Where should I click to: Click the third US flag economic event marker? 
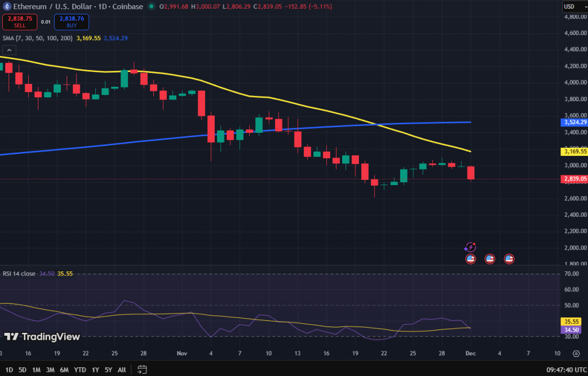pos(509,259)
